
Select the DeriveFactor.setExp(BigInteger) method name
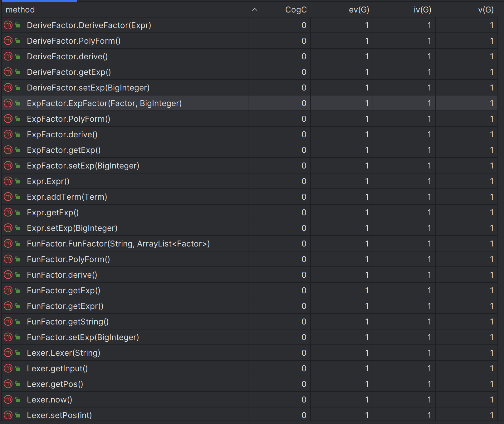point(88,88)
